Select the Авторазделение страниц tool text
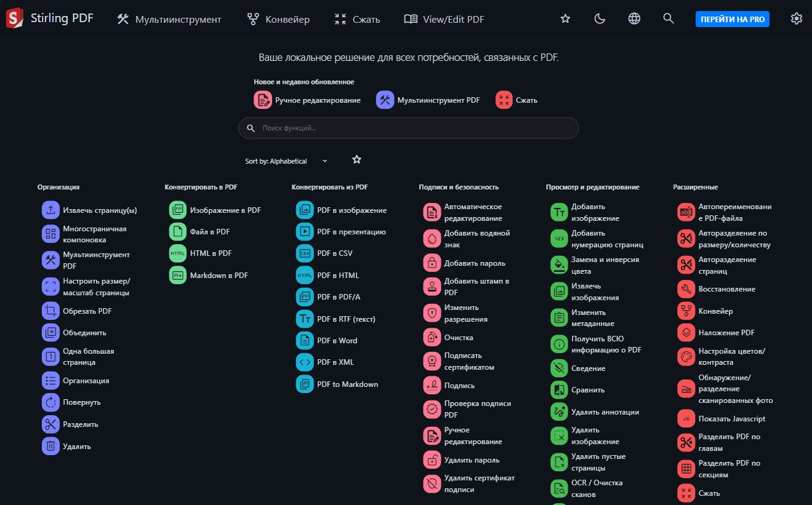The image size is (812, 505). coord(728,265)
